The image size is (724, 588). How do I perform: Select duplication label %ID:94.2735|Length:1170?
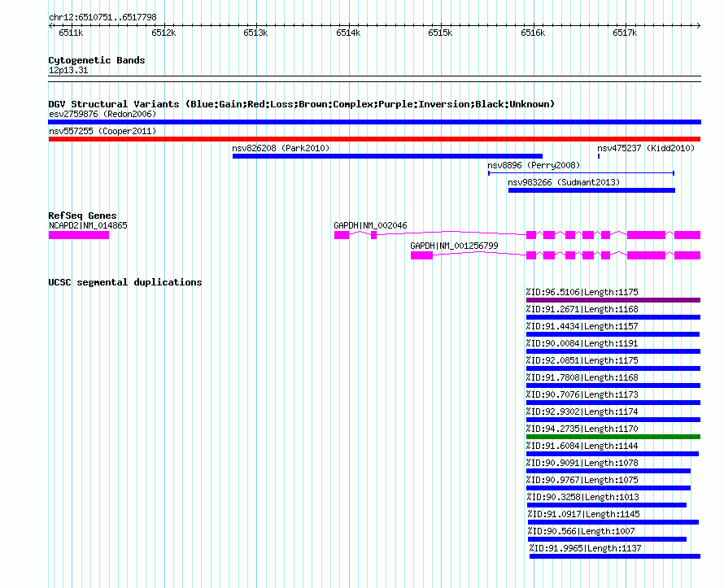click(582, 429)
